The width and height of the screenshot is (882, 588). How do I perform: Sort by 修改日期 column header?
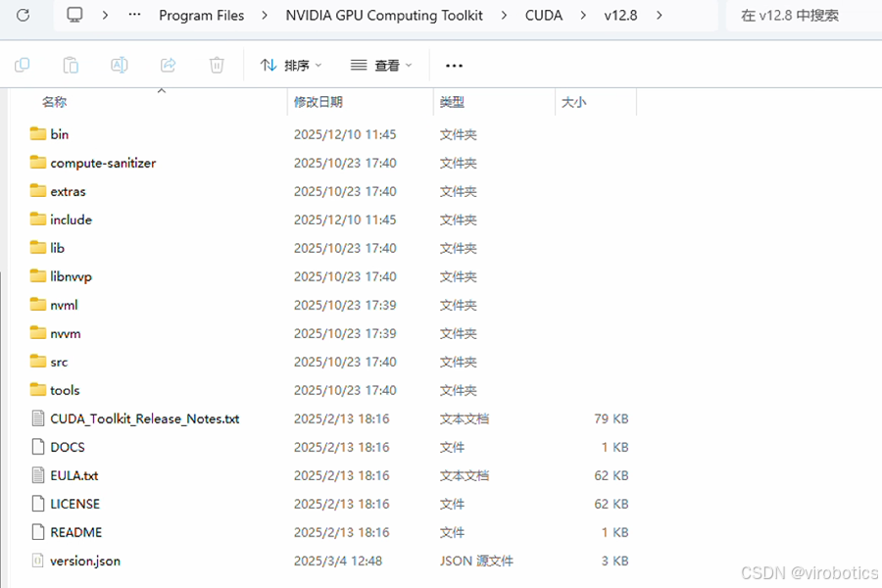[318, 102]
